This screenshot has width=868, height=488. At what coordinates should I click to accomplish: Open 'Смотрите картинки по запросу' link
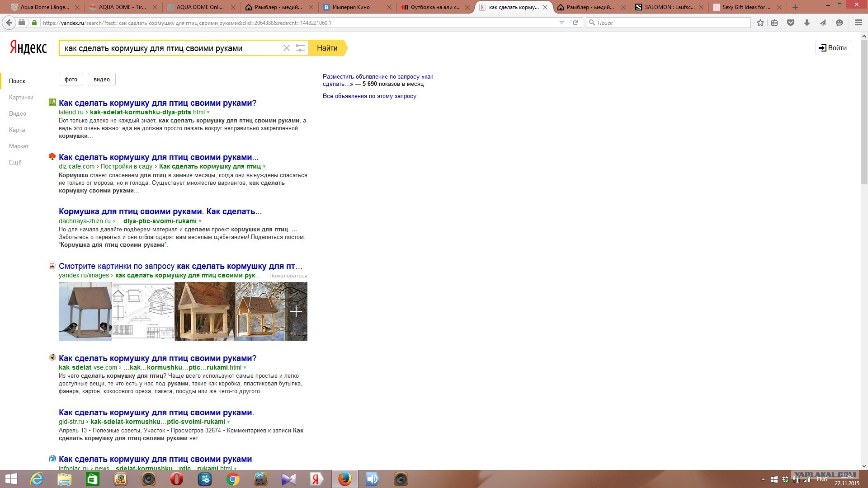181,266
